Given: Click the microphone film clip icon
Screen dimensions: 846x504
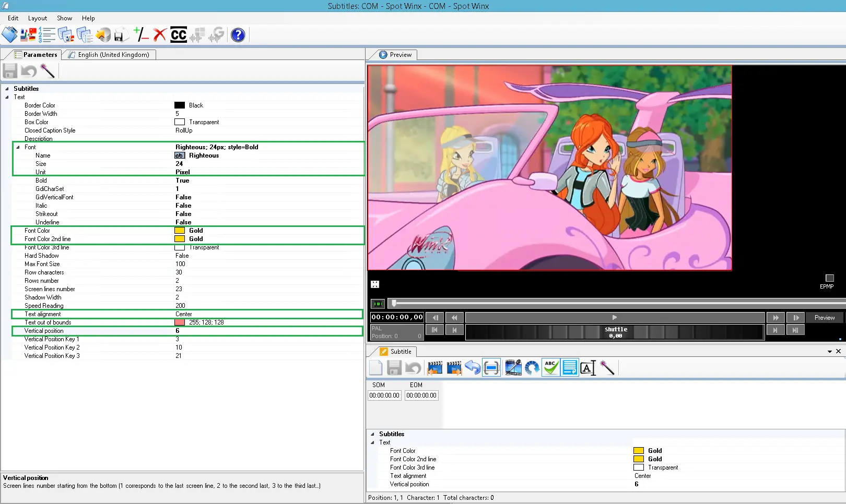Looking at the screenshot, I should [513, 368].
